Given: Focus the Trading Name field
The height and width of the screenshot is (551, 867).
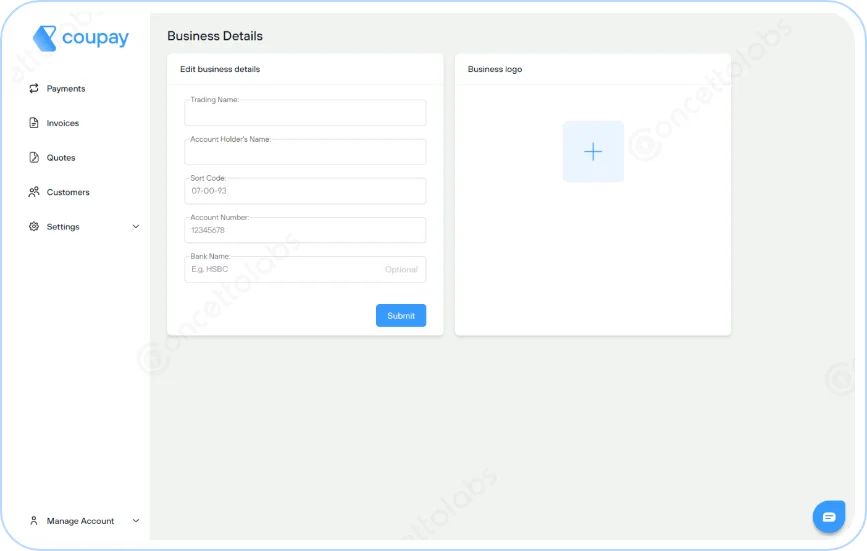Looking at the screenshot, I should (x=305, y=113).
